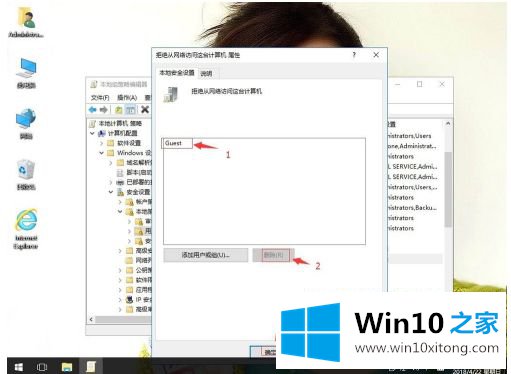Collapse the 本地 policies node
Screen dimensions: 511x374
coord(120,211)
